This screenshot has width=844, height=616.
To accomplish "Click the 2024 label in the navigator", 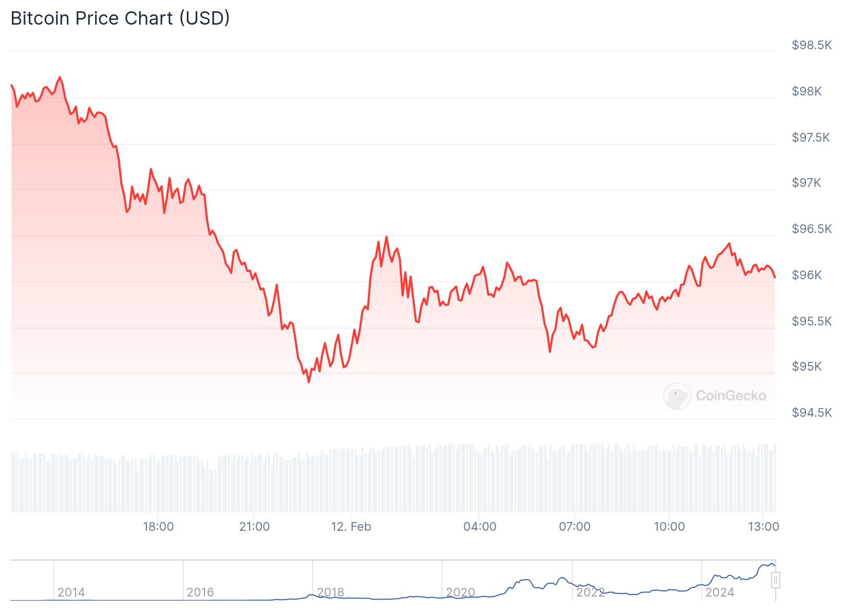I will pos(719,592).
